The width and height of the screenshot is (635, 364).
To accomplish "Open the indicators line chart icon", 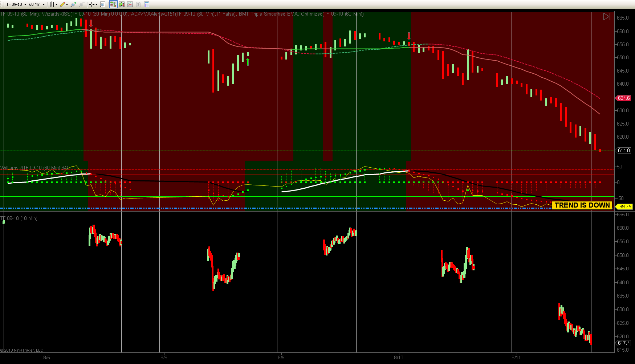I will 130,4.
